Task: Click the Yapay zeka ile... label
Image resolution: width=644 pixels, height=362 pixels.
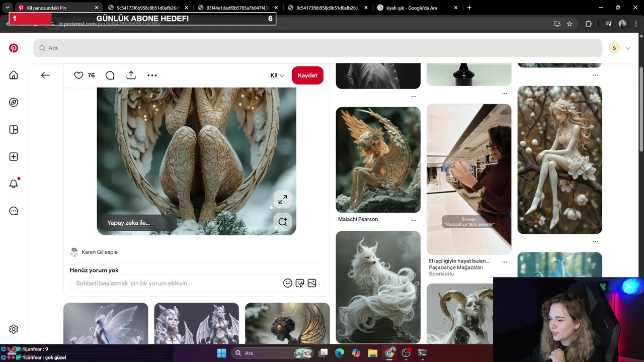Action: coord(128,223)
